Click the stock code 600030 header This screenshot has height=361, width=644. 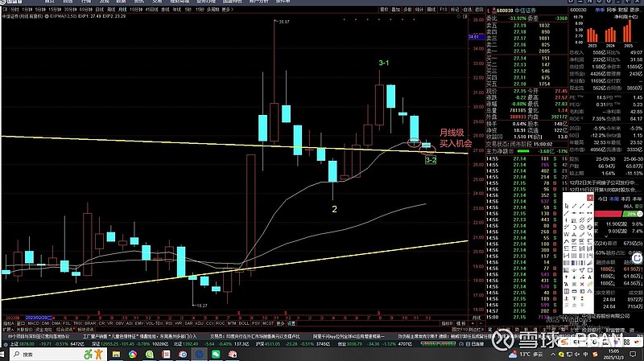coord(505,10)
